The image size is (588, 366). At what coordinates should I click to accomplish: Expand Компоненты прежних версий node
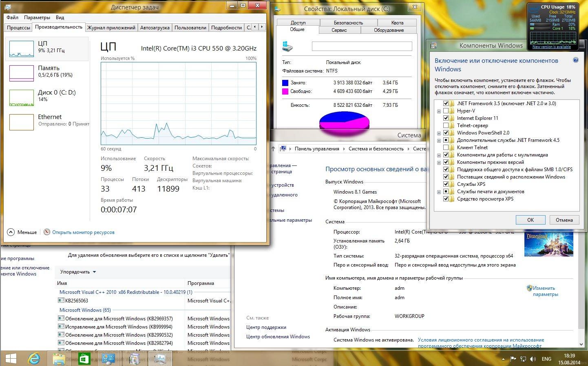439,163
